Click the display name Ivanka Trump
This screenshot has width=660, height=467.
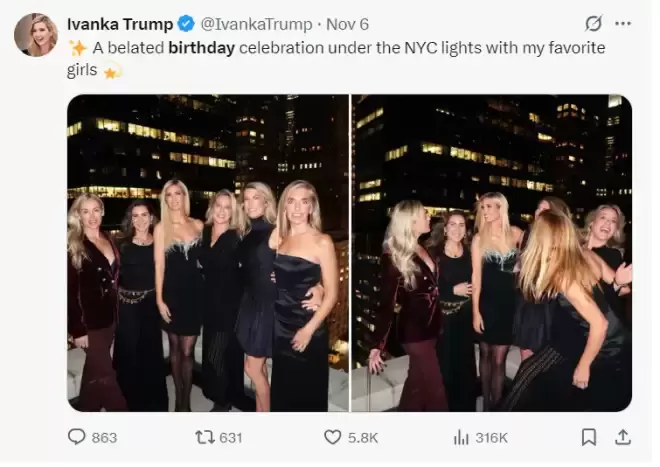pos(120,24)
